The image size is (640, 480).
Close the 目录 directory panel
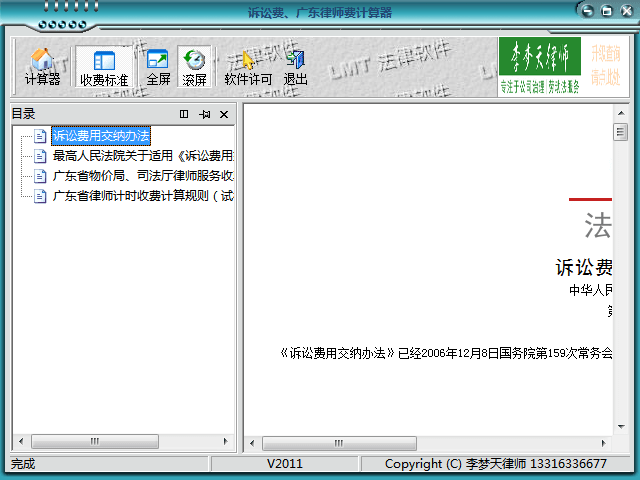[x=224, y=114]
